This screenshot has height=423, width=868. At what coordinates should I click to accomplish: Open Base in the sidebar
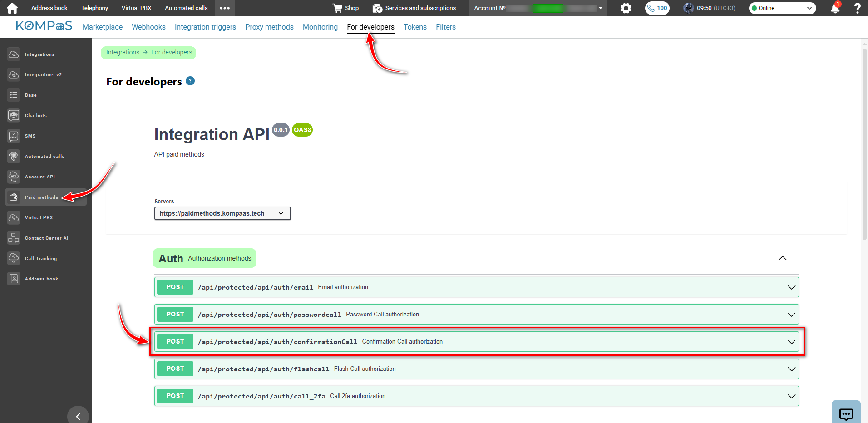[45, 95]
